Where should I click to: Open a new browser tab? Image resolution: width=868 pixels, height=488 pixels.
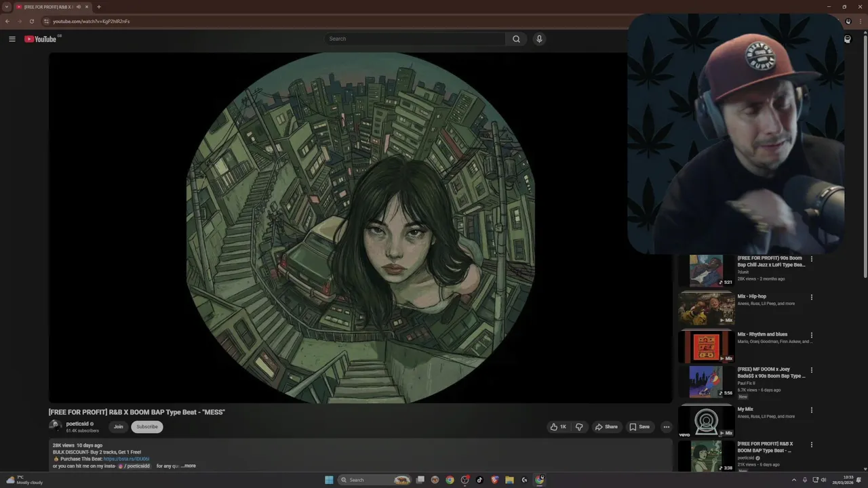pos(99,7)
